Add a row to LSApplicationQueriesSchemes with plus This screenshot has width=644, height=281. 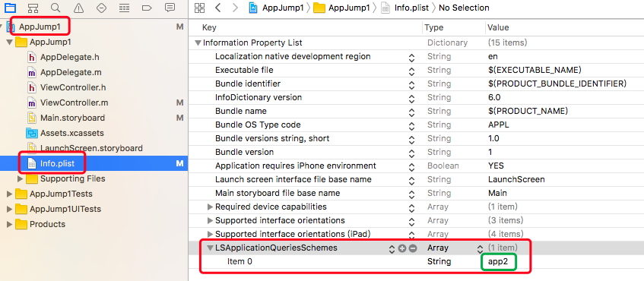402,248
